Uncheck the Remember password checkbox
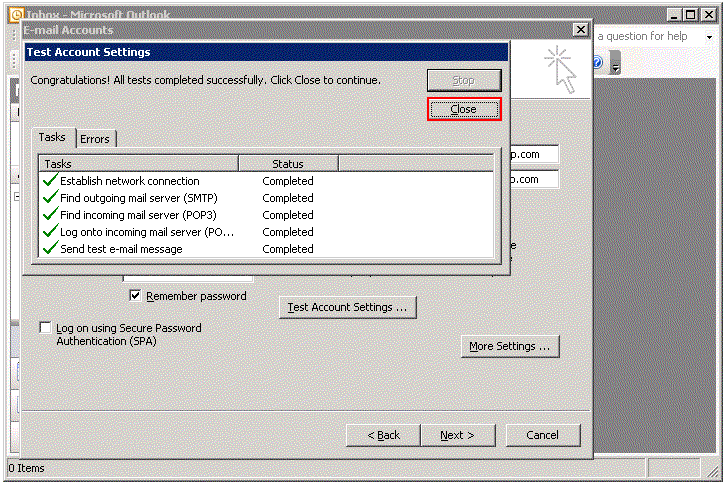This screenshot has height=484, width=724. [x=135, y=296]
